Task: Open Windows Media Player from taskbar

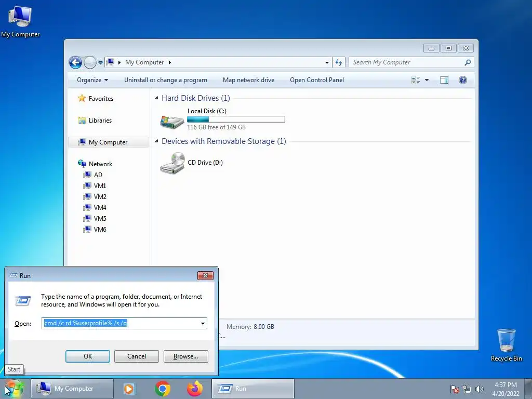Action: (x=129, y=389)
